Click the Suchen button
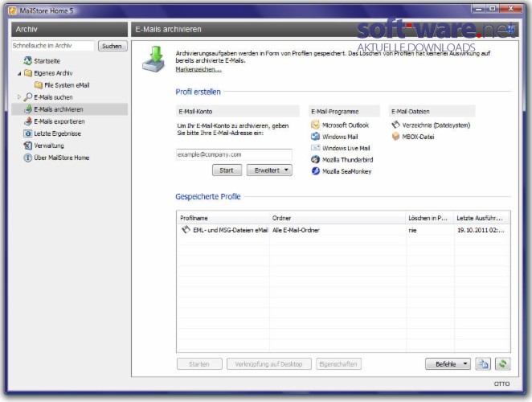The width and height of the screenshot is (532, 402). click(x=113, y=46)
